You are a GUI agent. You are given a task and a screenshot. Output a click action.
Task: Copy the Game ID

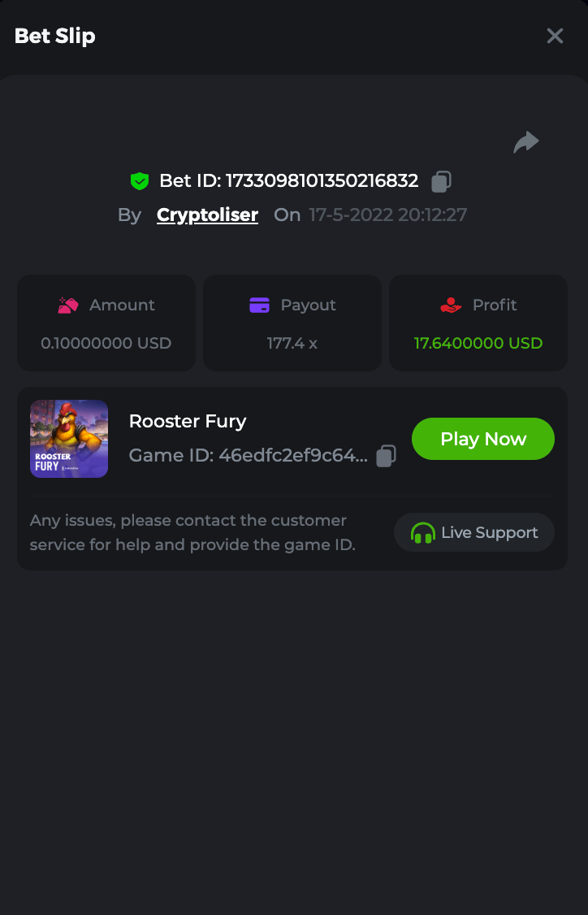coord(387,456)
